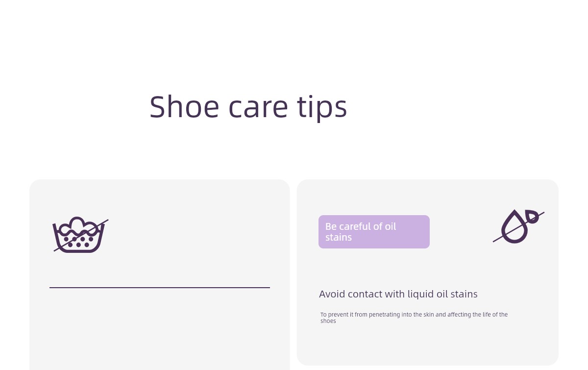Screen dimensions: 588x370
Task: Select the word 'shoes' ending the description
Action: point(328,321)
